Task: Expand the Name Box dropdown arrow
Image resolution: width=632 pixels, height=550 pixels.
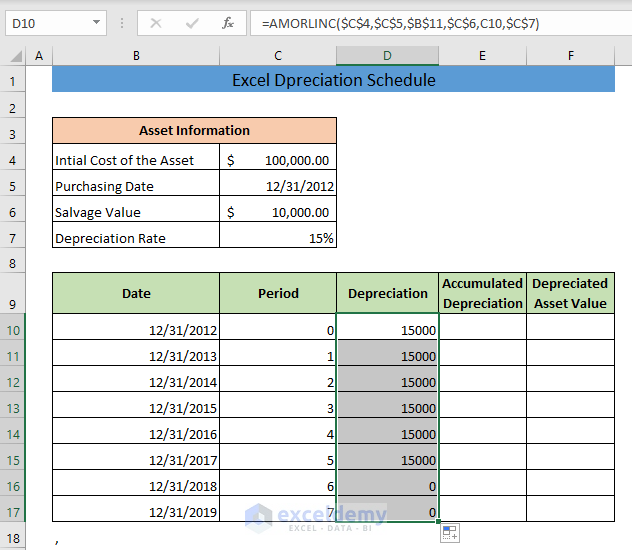Action: click(x=96, y=23)
